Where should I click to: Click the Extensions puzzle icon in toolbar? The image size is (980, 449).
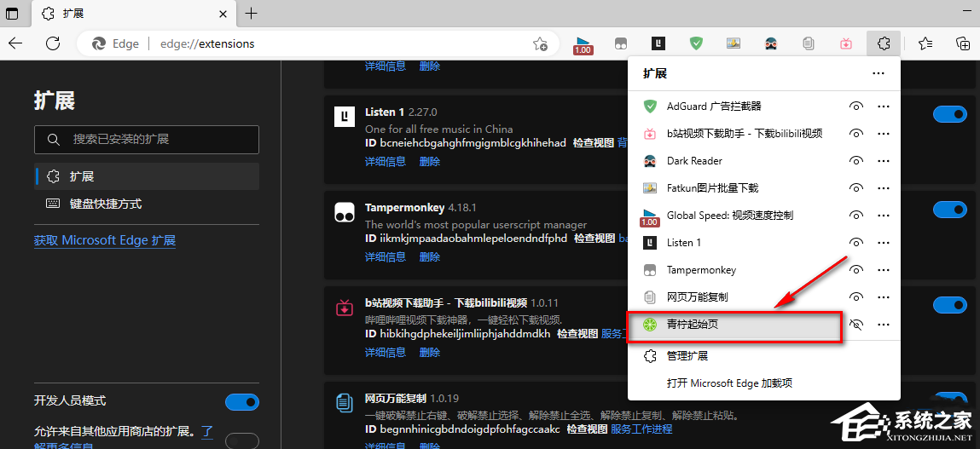click(x=884, y=43)
